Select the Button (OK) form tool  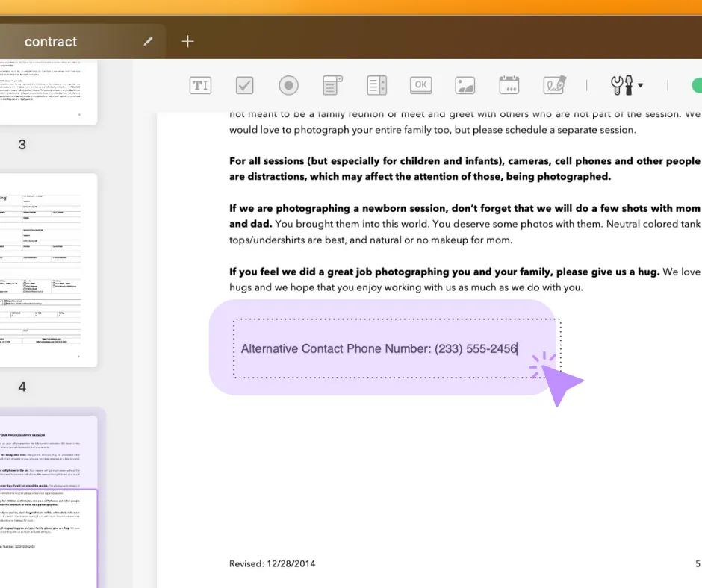coord(420,85)
